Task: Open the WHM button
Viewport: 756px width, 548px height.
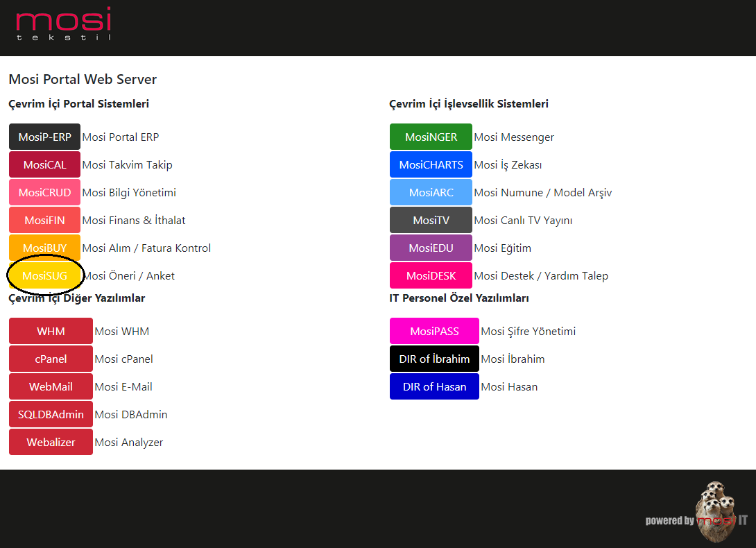Action: coord(51,331)
